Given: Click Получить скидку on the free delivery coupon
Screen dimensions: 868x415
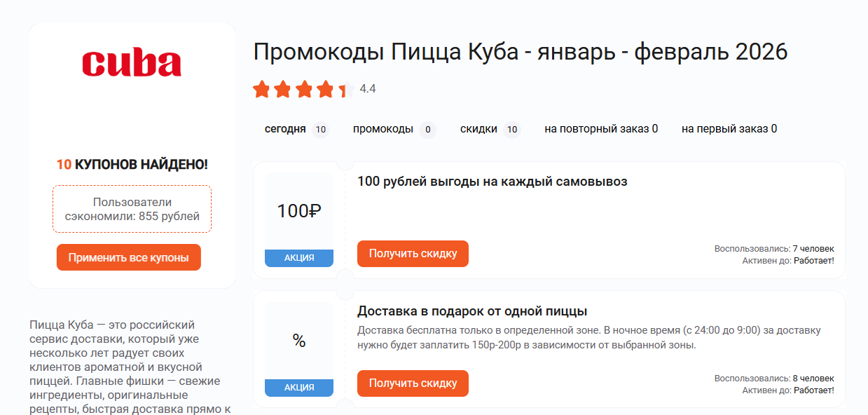Looking at the screenshot, I should [x=413, y=383].
